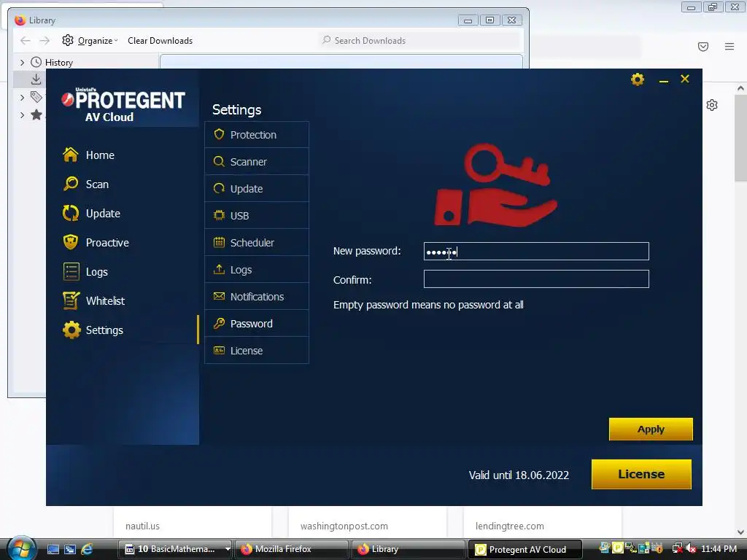This screenshot has width=747, height=560.
Task: Expand the Tags tree item in Library
Action: pyautogui.click(x=22, y=97)
